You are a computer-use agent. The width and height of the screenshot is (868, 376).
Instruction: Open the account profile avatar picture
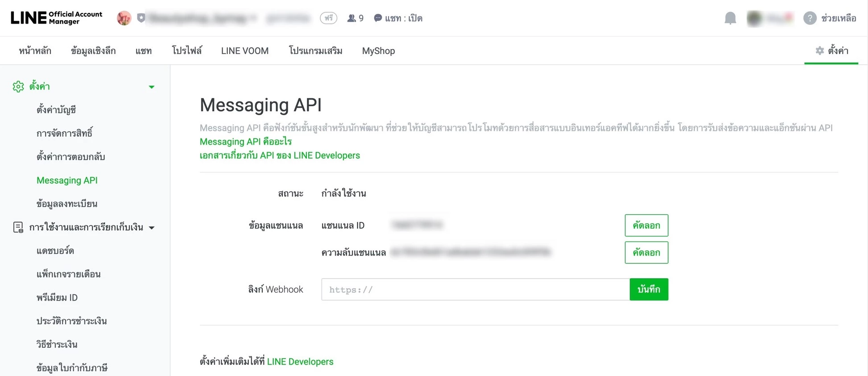(124, 18)
